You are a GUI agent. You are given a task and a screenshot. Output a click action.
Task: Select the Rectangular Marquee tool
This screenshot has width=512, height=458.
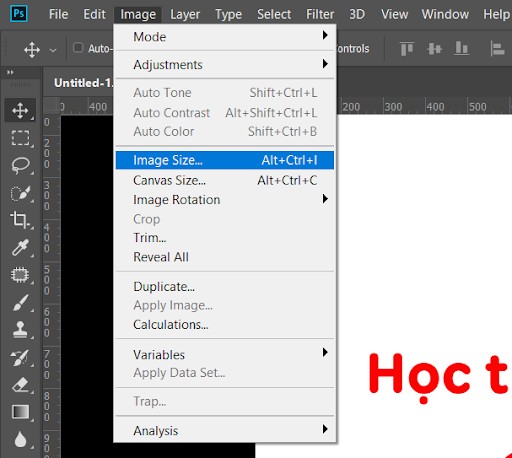click(20, 138)
